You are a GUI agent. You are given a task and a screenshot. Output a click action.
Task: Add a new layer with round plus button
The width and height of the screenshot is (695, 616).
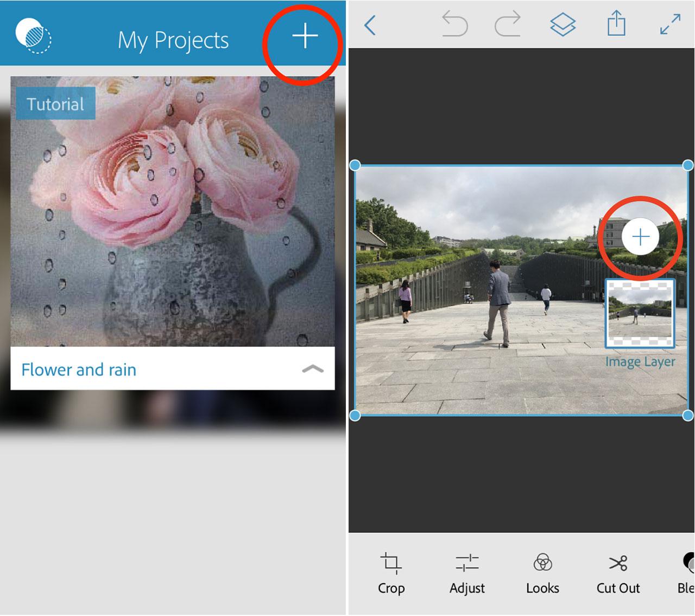[x=640, y=237]
